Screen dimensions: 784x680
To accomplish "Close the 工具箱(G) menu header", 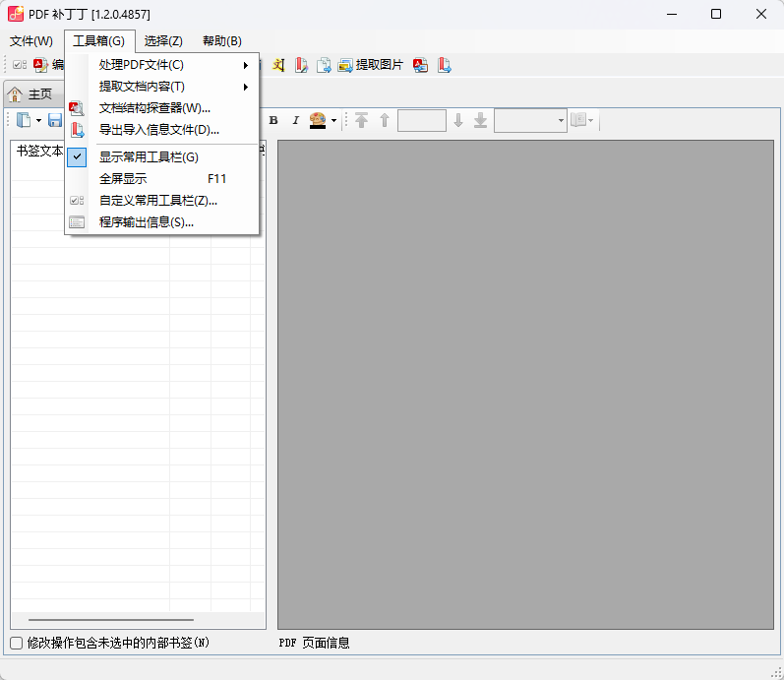I will pos(99,41).
